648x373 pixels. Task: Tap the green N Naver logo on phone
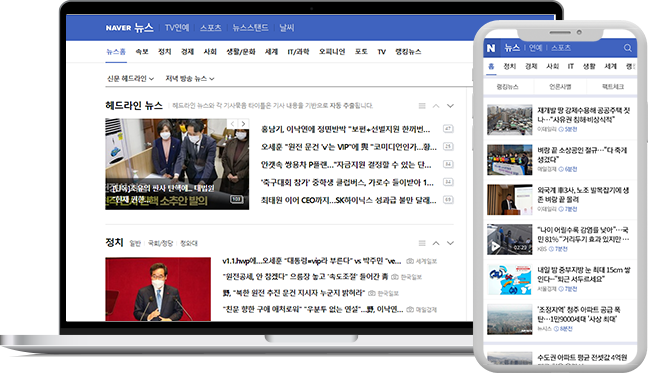pyautogui.click(x=491, y=48)
